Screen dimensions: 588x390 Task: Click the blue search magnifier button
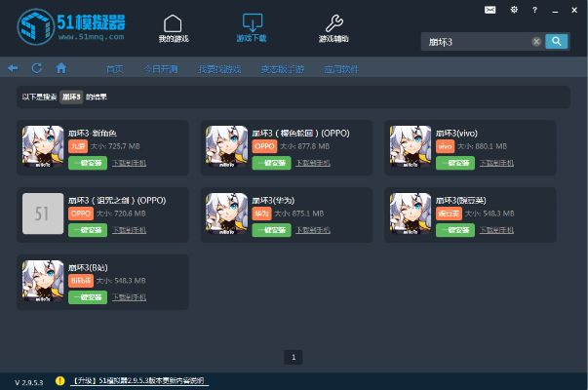tap(557, 41)
